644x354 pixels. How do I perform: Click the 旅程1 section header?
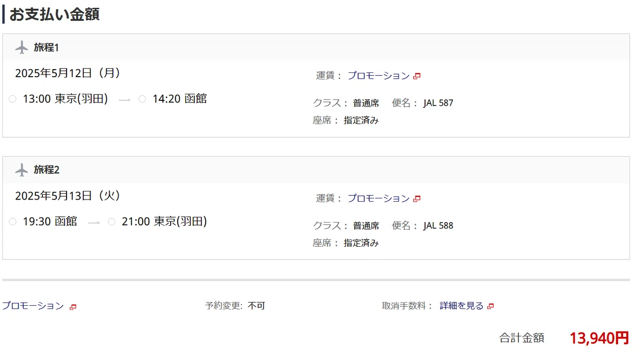pyautogui.click(x=316, y=47)
